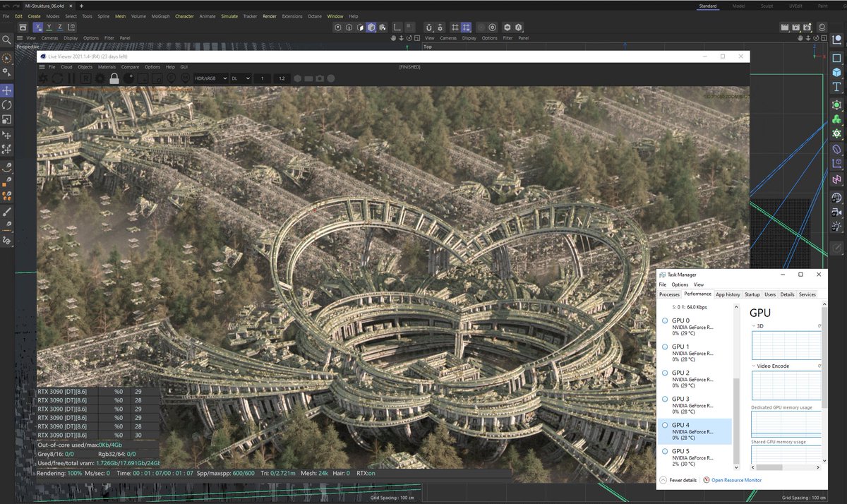
Task: Toggle Z axis lock in Cinema 4D toolbar
Action: coord(61,27)
